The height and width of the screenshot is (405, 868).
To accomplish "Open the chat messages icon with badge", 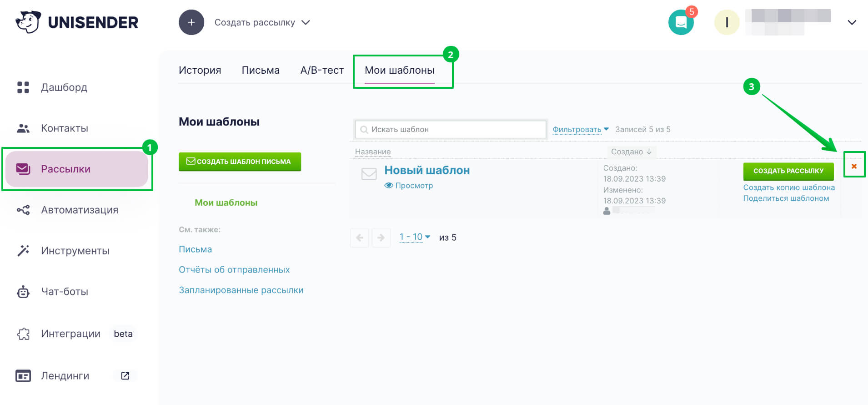I will click(x=681, y=22).
